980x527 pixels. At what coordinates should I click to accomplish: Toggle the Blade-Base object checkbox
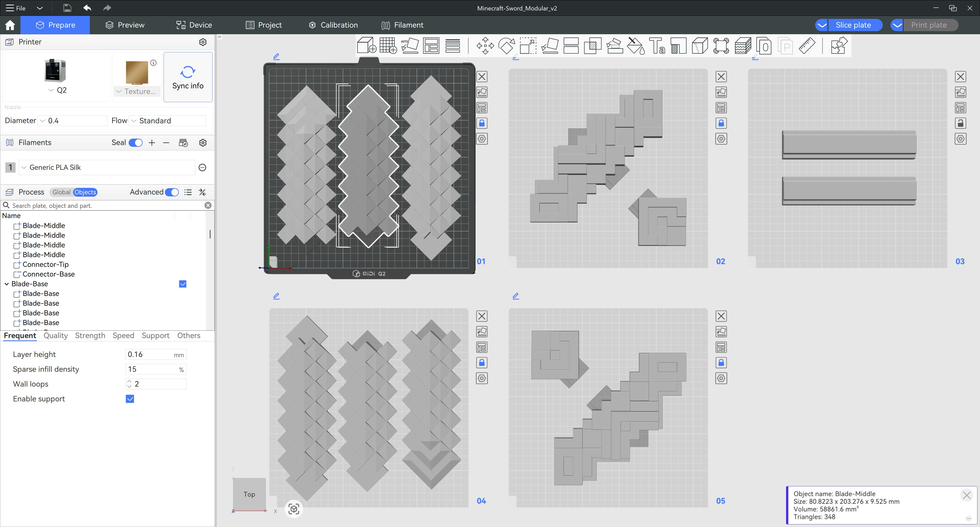183,284
